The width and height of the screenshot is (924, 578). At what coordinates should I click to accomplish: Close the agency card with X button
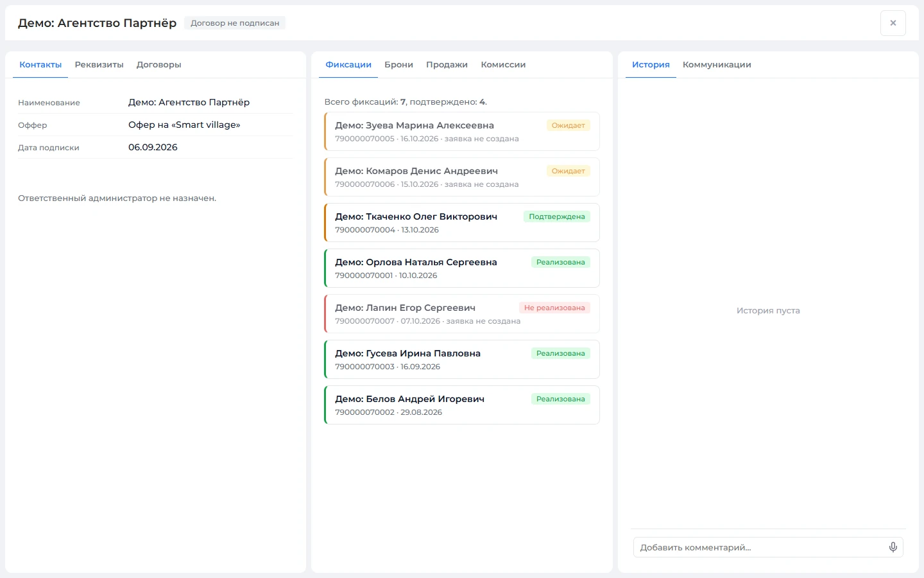[x=893, y=23]
